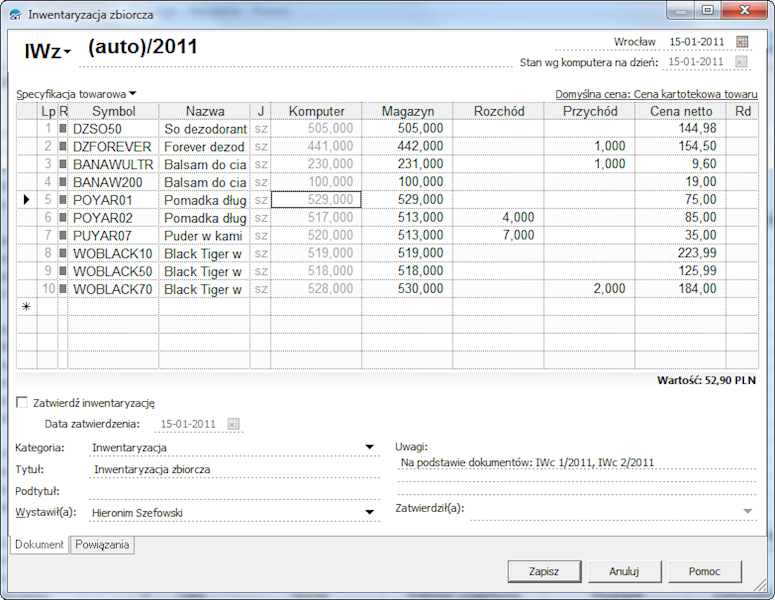Expand the Kategoria dropdown list

click(370, 447)
